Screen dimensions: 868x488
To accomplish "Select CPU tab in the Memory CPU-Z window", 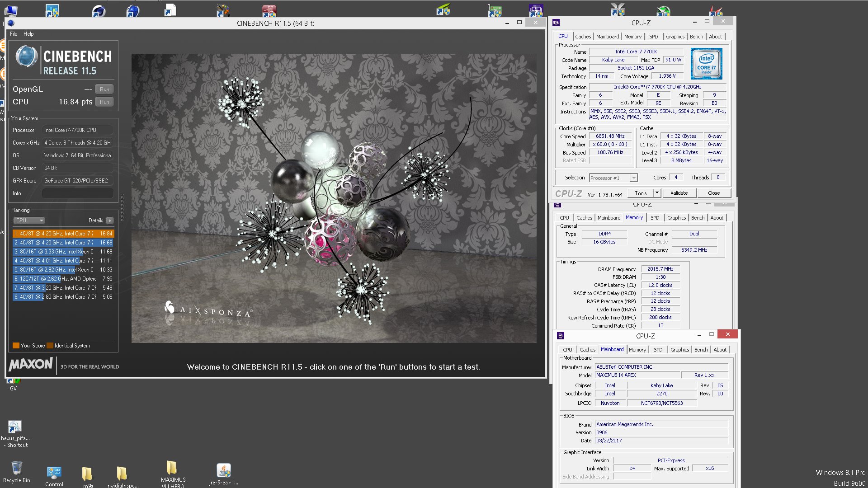I will pyautogui.click(x=564, y=218).
